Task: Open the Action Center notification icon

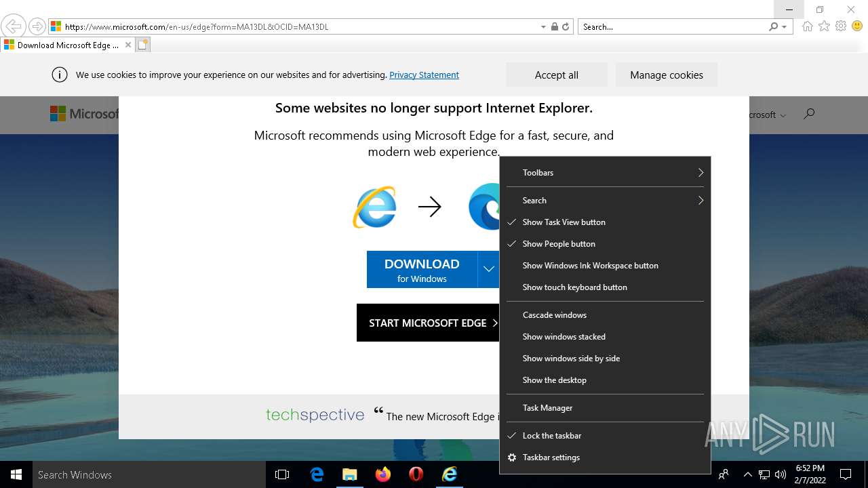Action: point(846,474)
